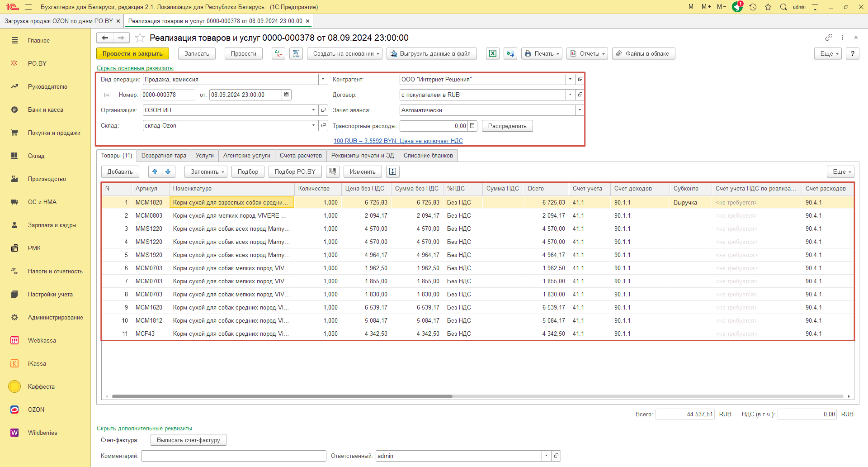Open history clock icon

(x=753, y=7)
